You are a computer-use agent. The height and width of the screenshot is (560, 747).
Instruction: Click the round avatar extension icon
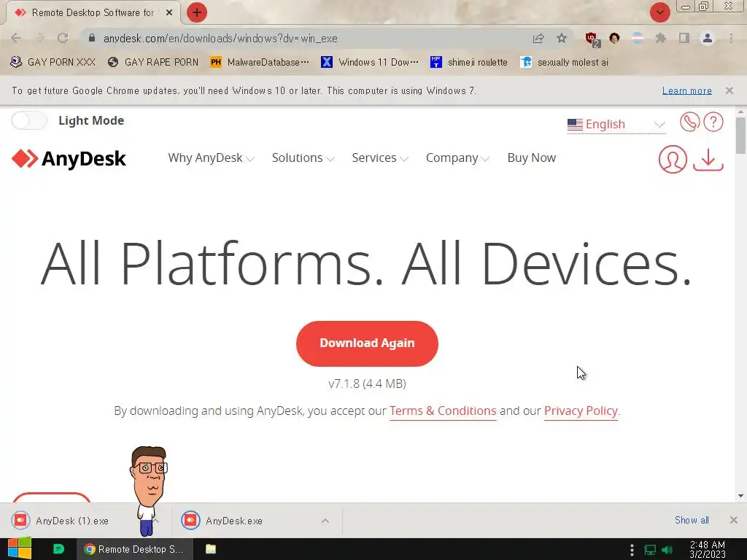[x=614, y=38]
